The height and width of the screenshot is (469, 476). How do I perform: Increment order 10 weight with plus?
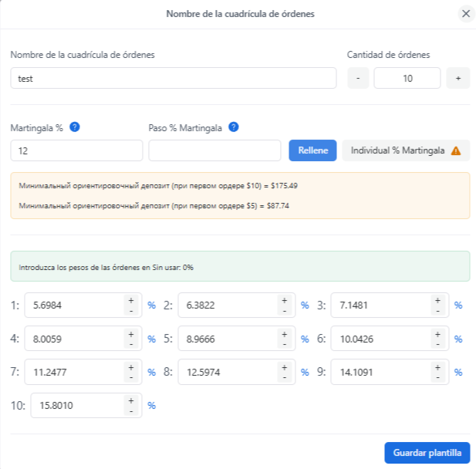(131, 400)
